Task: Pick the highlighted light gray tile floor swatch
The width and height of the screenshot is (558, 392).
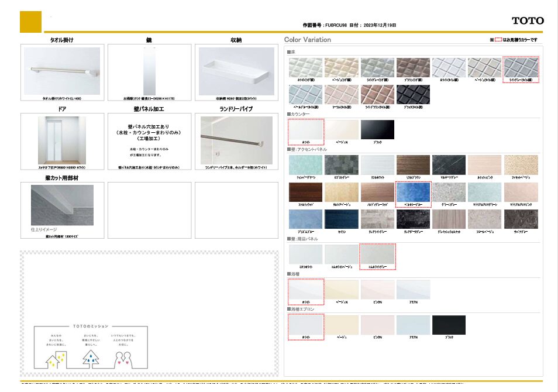Action: click(521, 67)
